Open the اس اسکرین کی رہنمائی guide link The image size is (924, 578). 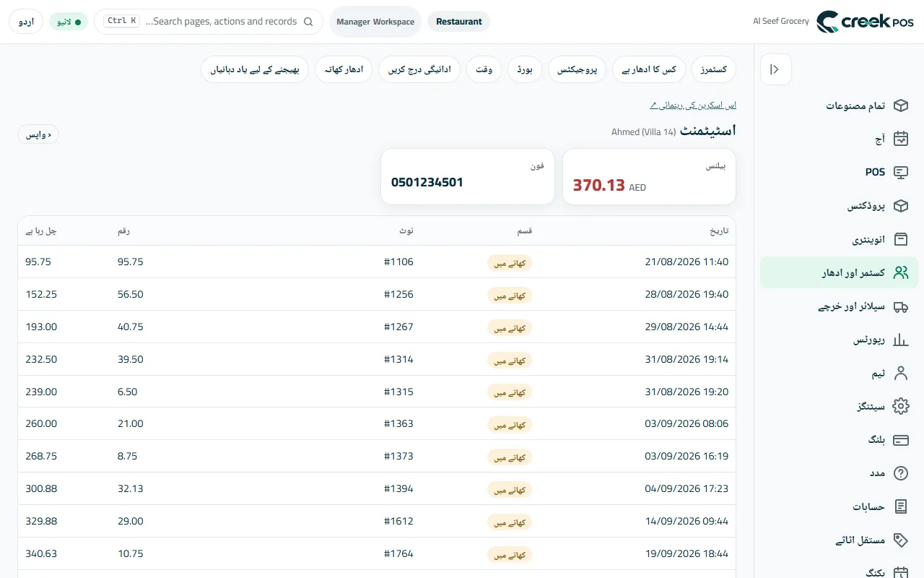(693, 105)
